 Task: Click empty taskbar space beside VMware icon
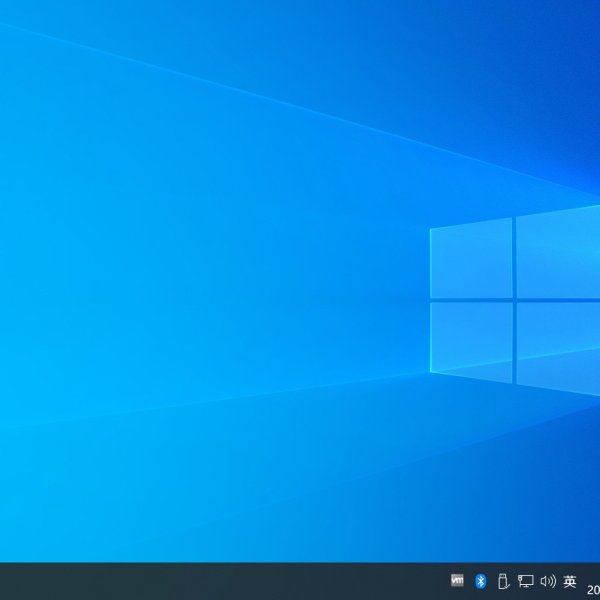click(420, 581)
